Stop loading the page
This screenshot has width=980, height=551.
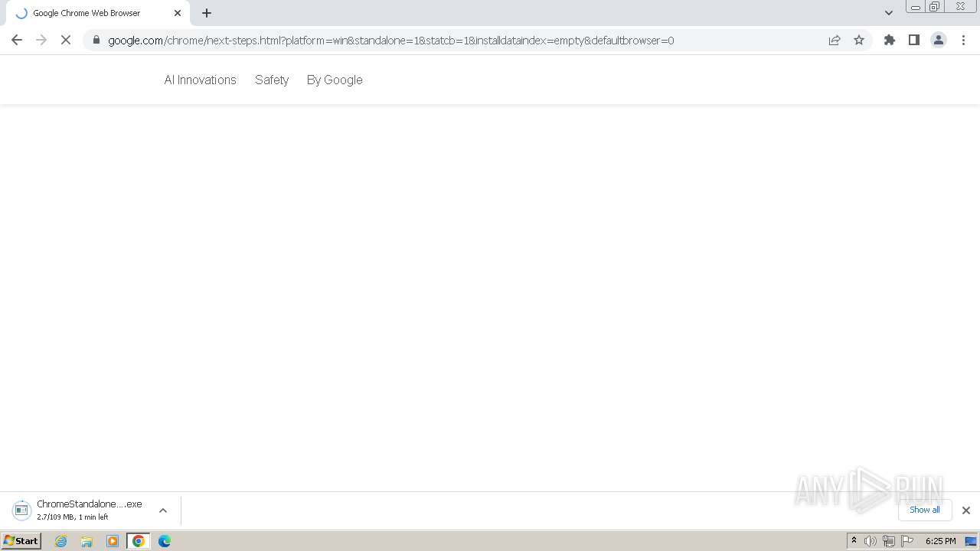coord(66,40)
